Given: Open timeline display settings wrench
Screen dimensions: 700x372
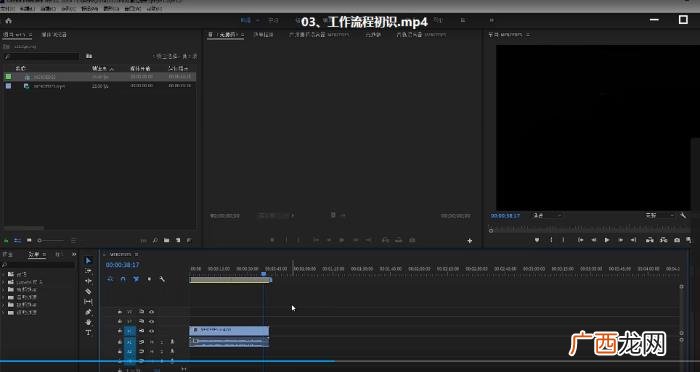Looking at the screenshot, I should click(162, 279).
